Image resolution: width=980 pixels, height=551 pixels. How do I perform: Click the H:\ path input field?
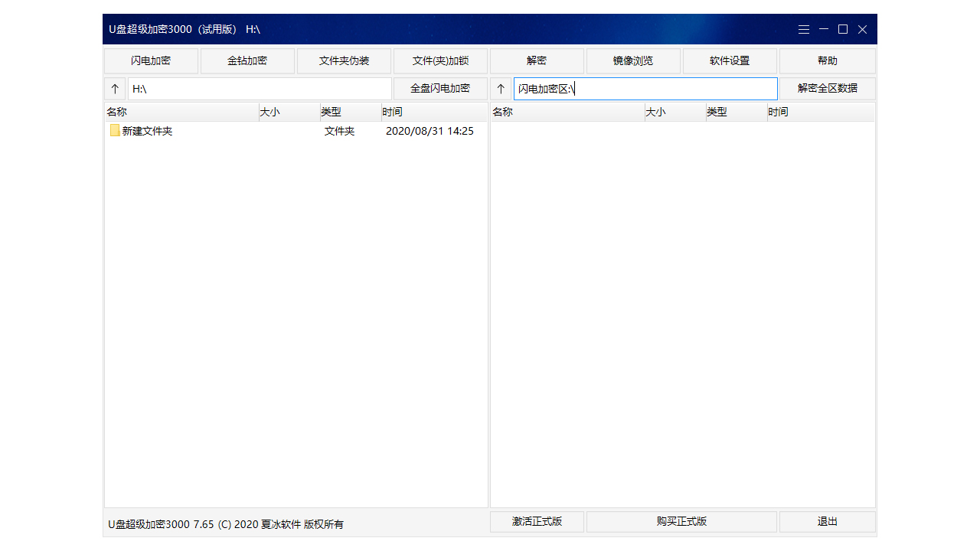point(260,89)
